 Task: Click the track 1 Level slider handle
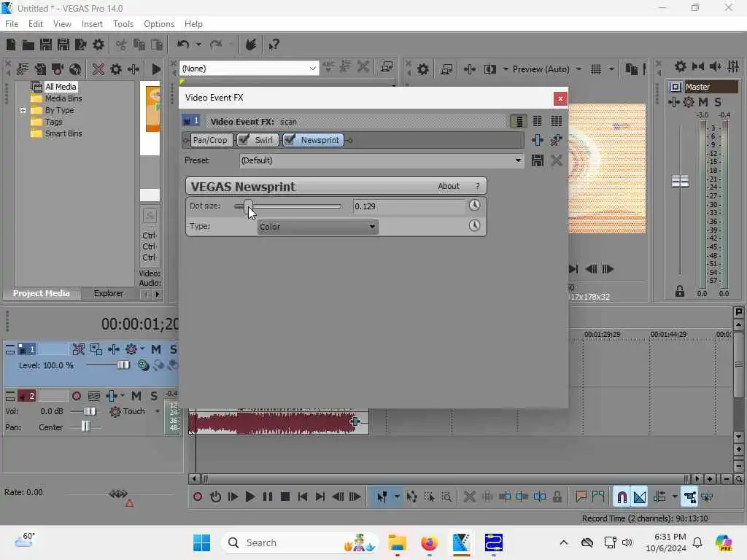pyautogui.click(x=123, y=365)
